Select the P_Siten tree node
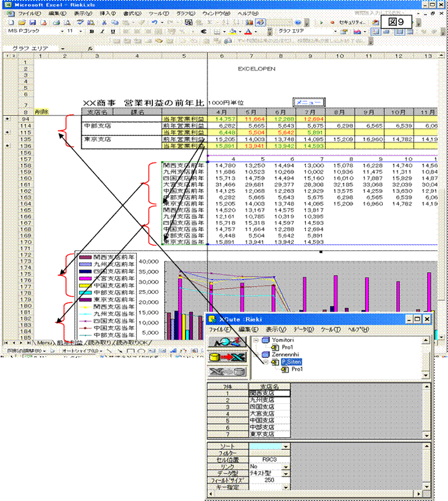Image resolution: width=448 pixels, height=501 pixels. [x=291, y=362]
